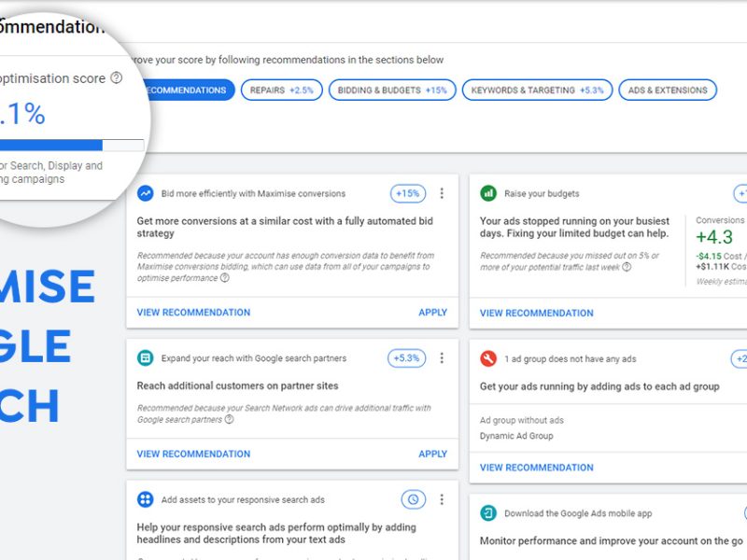Apply the Google search partners recommendation
This screenshot has width=747, height=560.
(432, 454)
